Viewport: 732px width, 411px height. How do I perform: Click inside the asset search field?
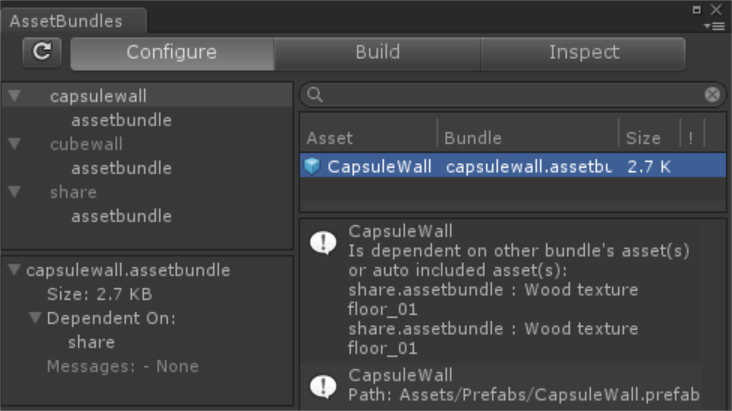pyautogui.click(x=510, y=95)
